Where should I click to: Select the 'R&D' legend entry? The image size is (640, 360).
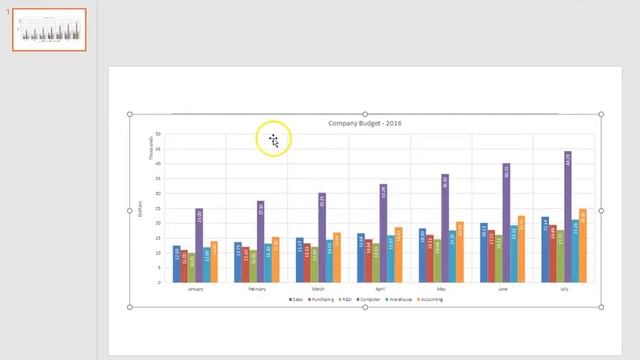pos(344,300)
